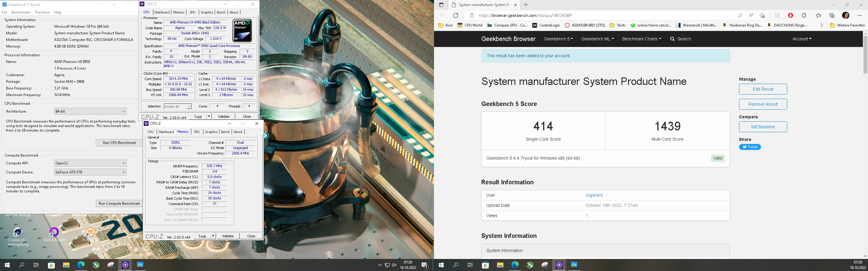Open Edge Collections icon
Screen dimensions: 868x271
click(832, 15)
